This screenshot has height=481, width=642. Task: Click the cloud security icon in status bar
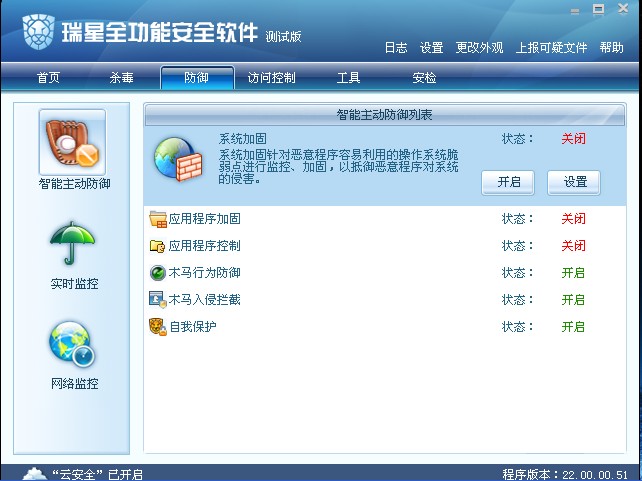pyautogui.click(x=34, y=474)
